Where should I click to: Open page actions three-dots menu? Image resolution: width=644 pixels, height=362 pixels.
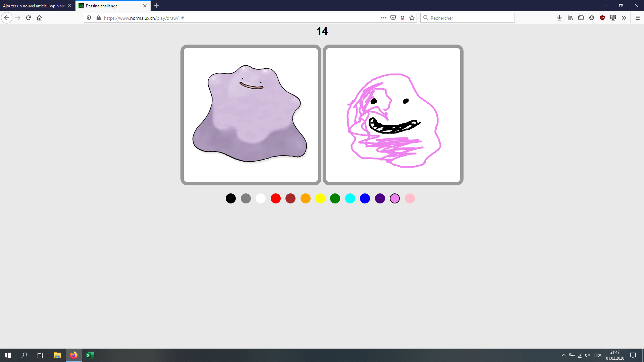384,18
